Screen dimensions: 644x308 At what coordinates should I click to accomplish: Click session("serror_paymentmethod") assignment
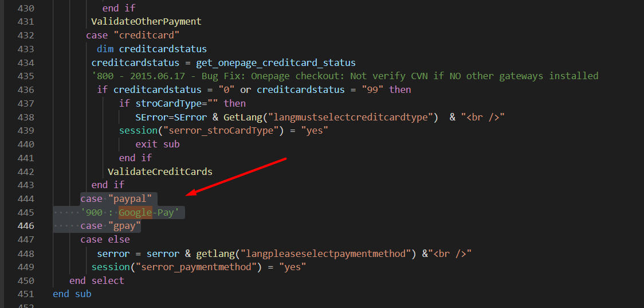tap(199, 267)
